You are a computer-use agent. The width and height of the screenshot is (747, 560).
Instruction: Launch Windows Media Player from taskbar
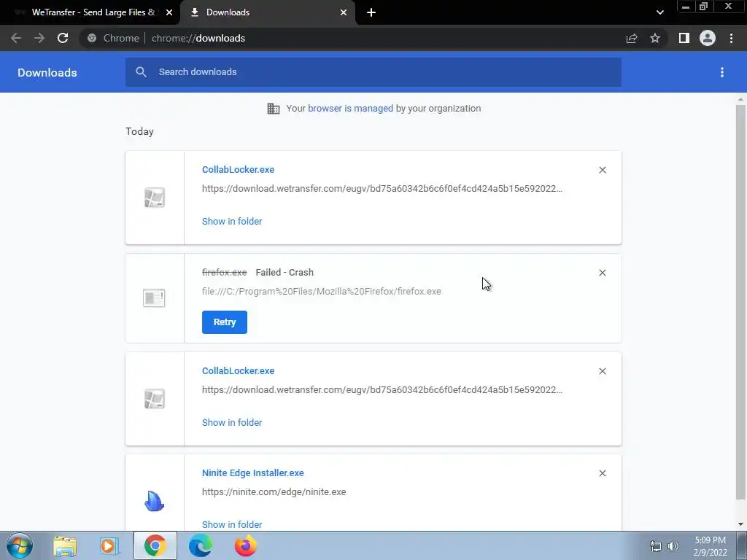[109, 546]
